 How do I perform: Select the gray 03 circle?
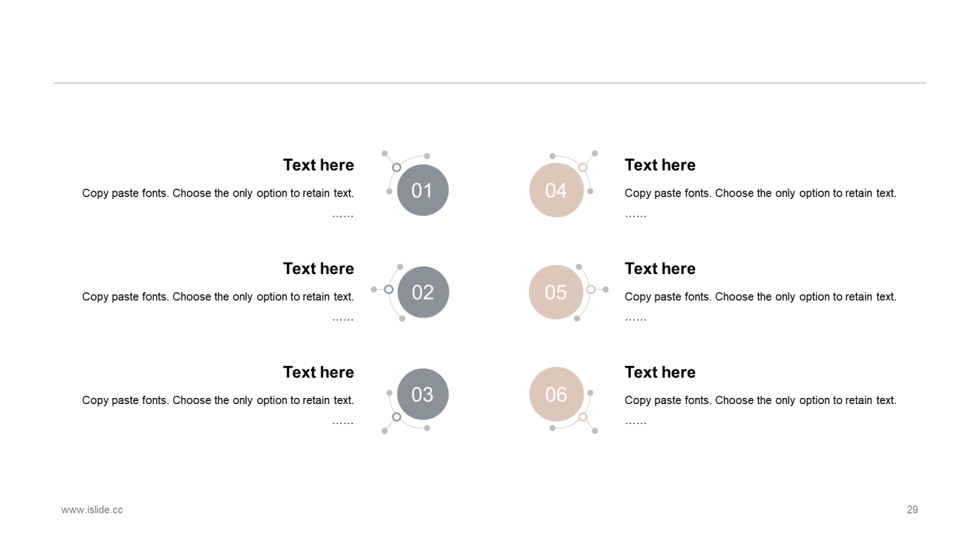(423, 394)
